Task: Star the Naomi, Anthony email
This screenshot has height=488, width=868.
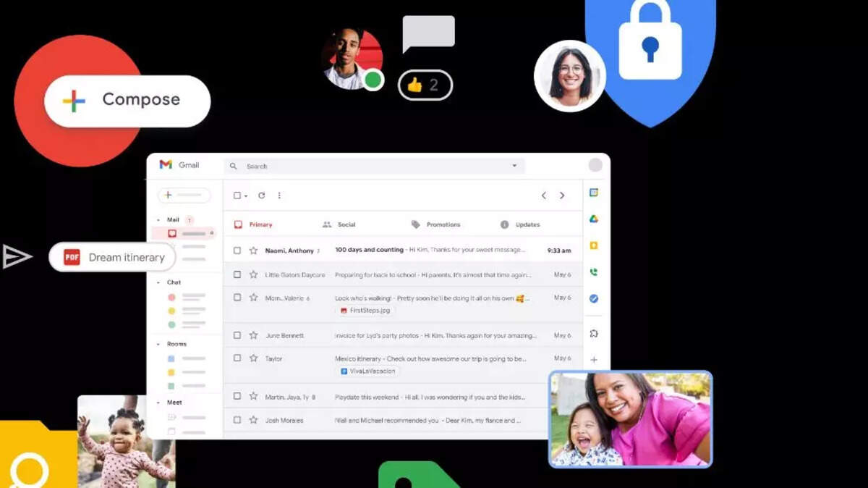Action: pyautogui.click(x=253, y=251)
